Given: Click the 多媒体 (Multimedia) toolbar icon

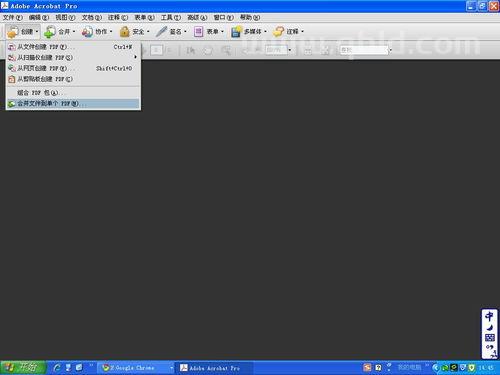Looking at the screenshot, I should 236,32.
